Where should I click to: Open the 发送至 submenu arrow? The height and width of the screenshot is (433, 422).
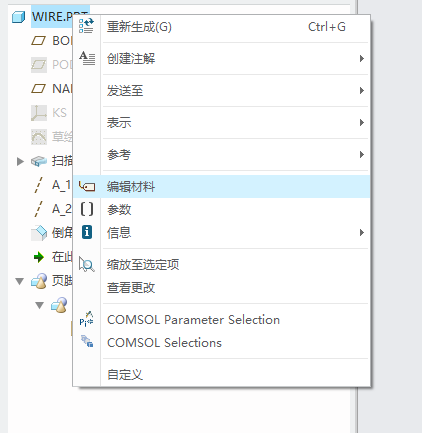[x=362, y=90]
